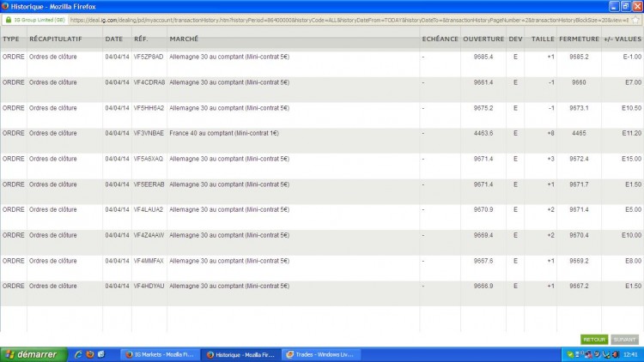Click the Firefox icon in the title bar

click(5, 6)
